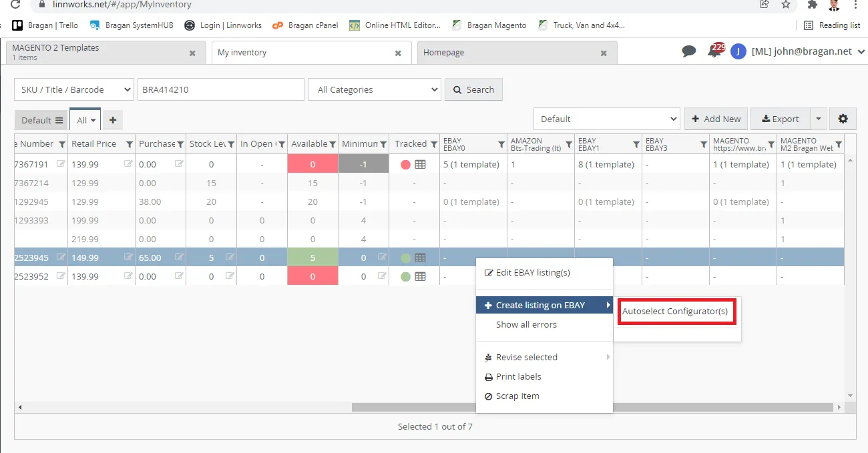Open the Default view selector dropdown on the right

(607, 119)
